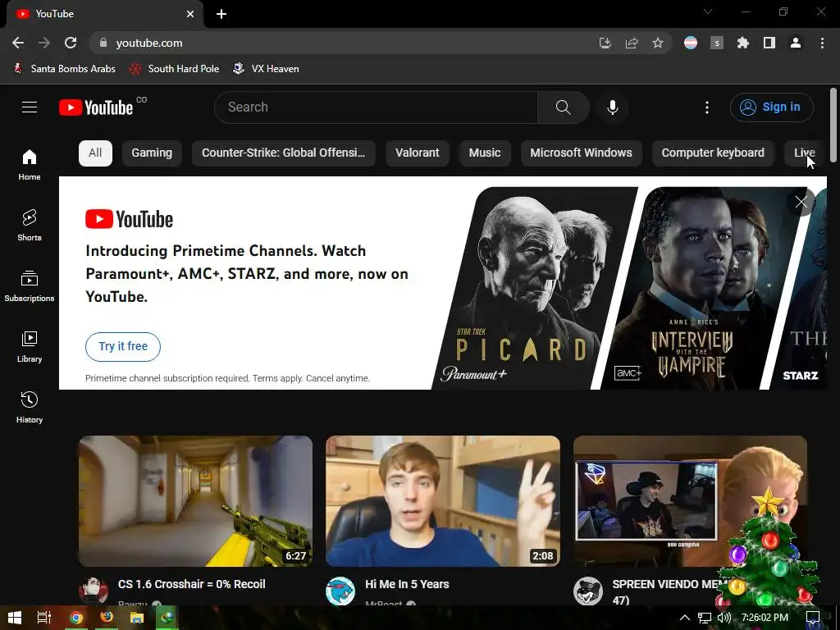The image size is (840, 630).
Task: Open File Explorer from the taskbar
Action: (137, 618)
